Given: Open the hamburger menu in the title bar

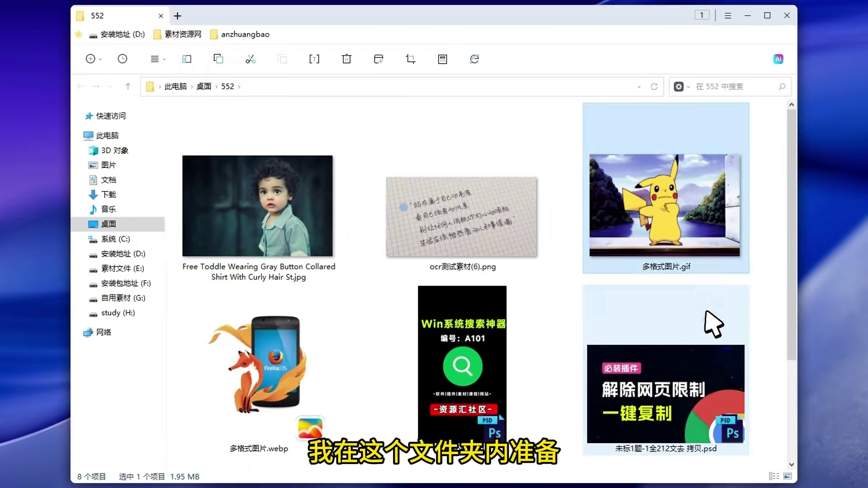Looking at the screenshot, I should click(x=728, y=15).
